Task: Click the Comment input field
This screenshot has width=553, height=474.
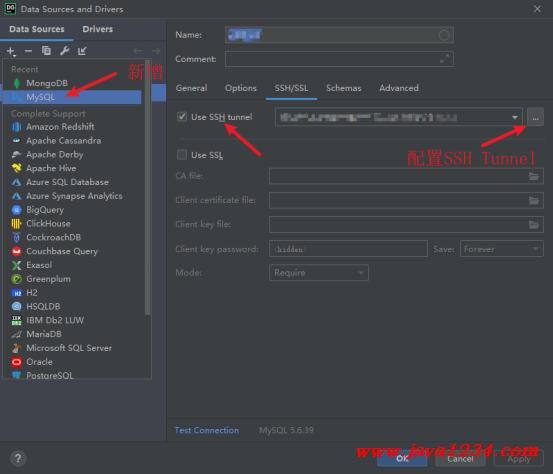Action: click(339, 59)
